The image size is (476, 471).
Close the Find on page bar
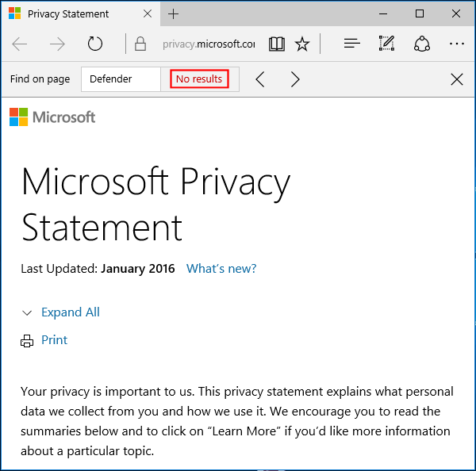tap(457, 79)
